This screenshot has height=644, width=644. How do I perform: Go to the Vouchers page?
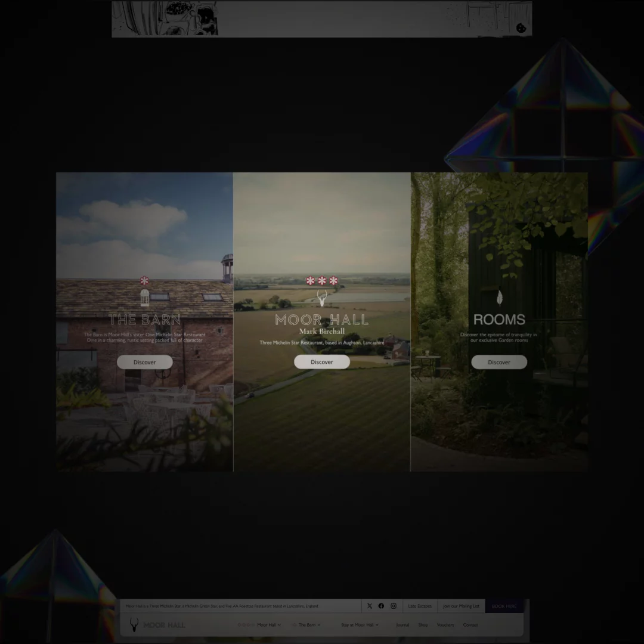pos(445,625)
